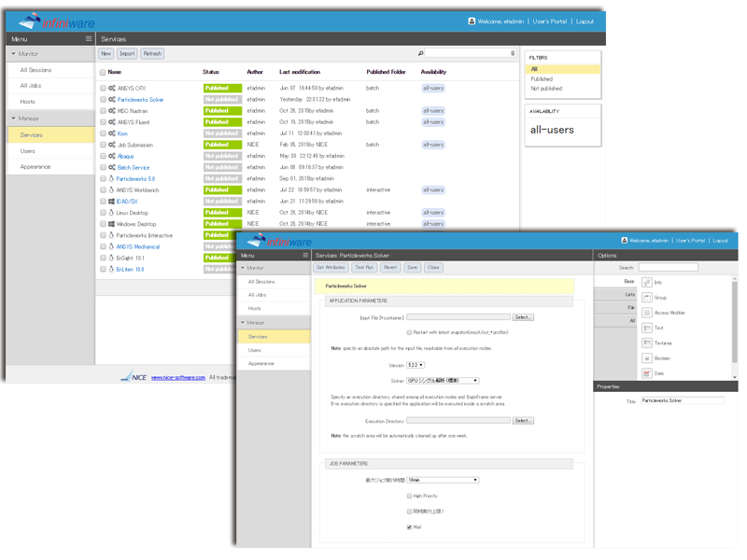Switch to the Lists options tab
This screenshot has height=560, width=747.
[x=615, y=295]
